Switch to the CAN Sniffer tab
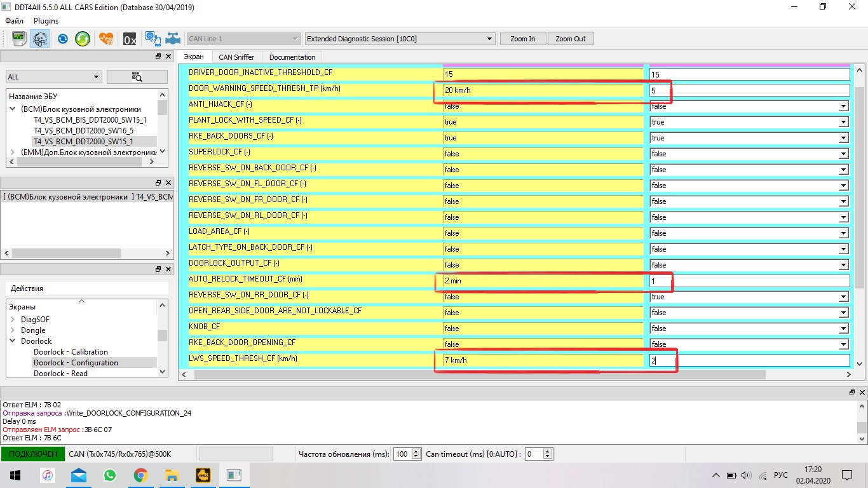The height and width of the screenshot is (488, 868). pos(236,57)
